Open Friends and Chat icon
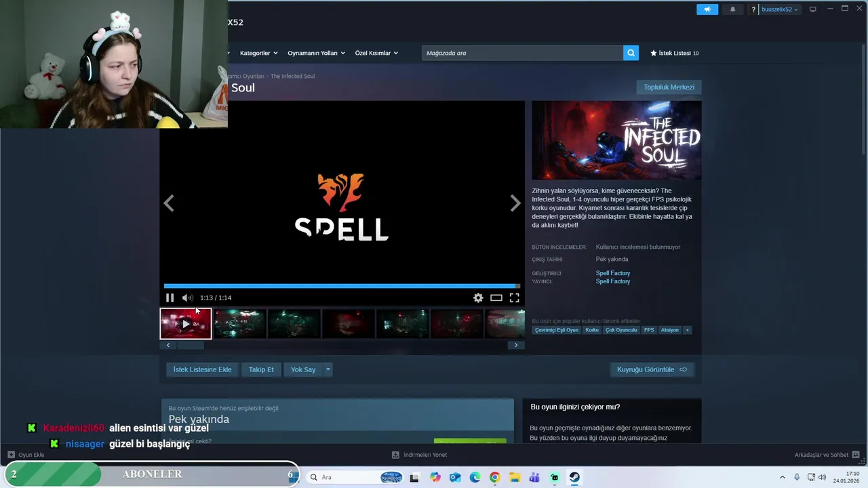The height and width of the screenshot is (488, 868). click(856, 455)
